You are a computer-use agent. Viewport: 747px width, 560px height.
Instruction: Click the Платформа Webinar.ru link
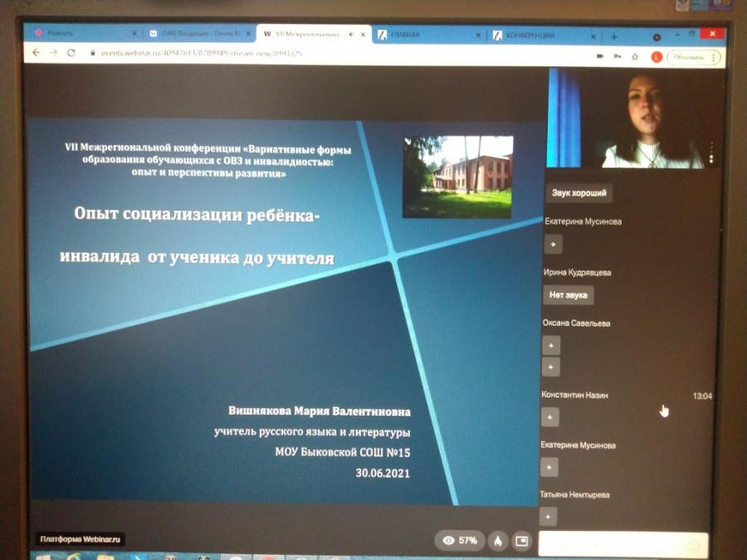point(81,539)
